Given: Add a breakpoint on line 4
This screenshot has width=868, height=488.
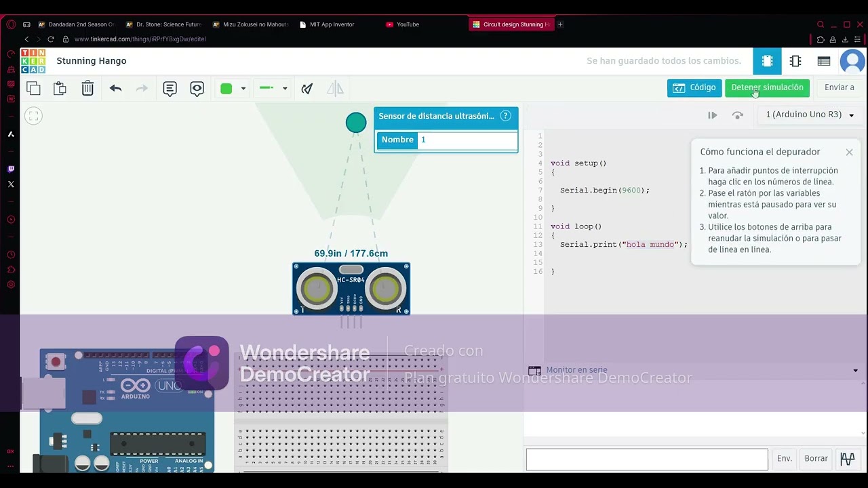Looking at the screenshot, I should (540, 163).
